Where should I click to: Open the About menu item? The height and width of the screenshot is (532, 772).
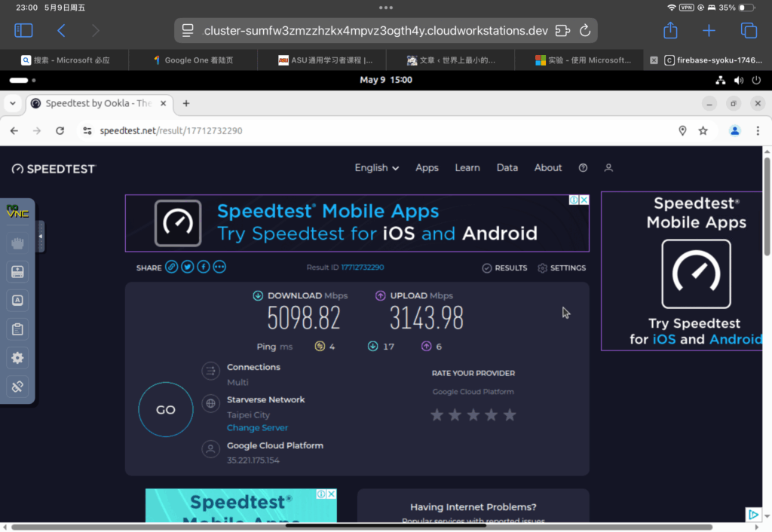click(x=548, y=168)
